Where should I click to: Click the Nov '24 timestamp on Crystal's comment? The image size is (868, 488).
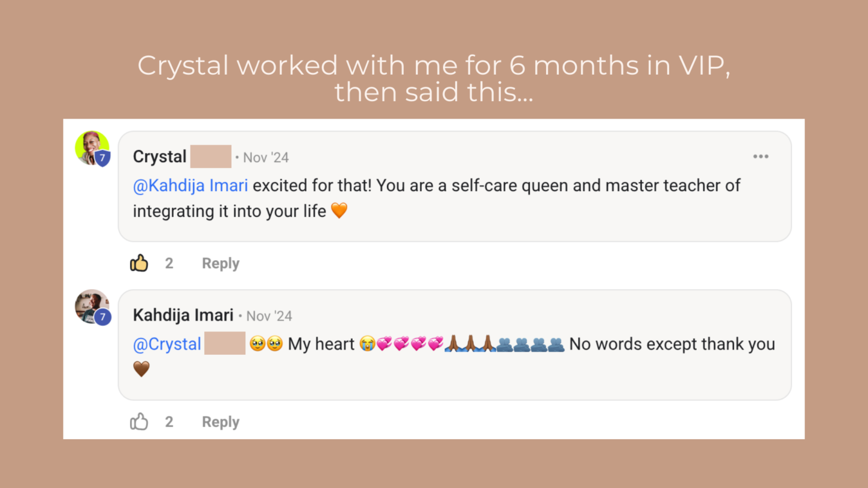(266, 157)
